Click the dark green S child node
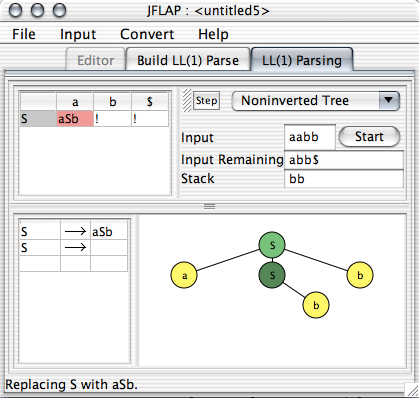 [272, 275]
